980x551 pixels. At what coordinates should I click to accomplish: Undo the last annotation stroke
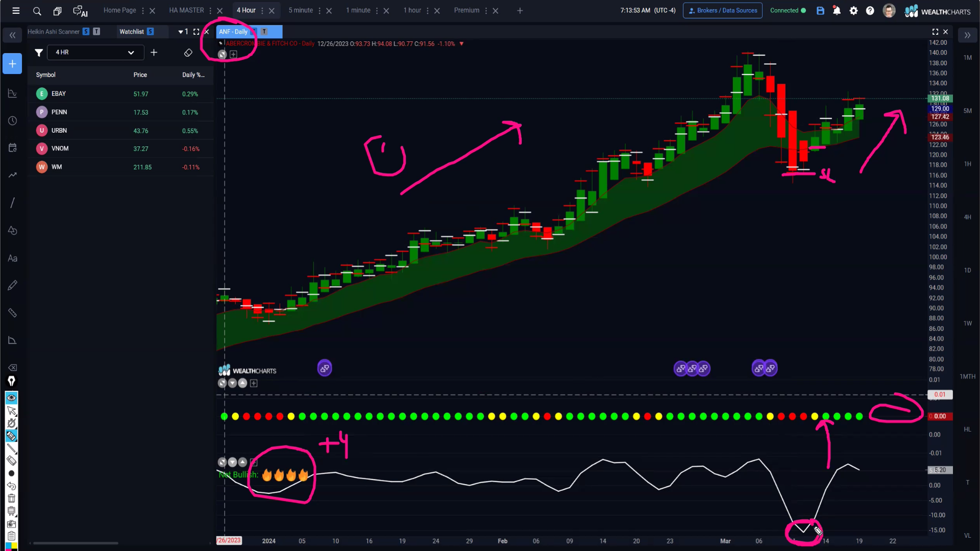coord(11,486)
